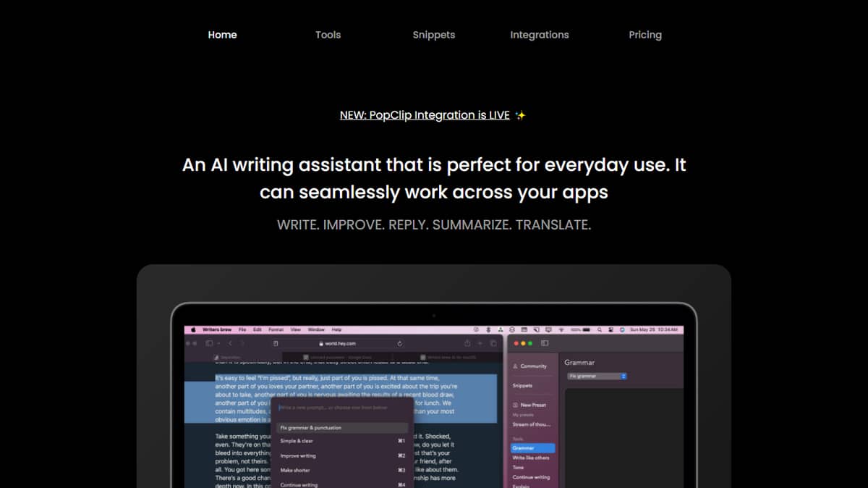Open Spotlight search magnifier icon
The width and height of the screenshot is (868, 488).
point(600,330)
